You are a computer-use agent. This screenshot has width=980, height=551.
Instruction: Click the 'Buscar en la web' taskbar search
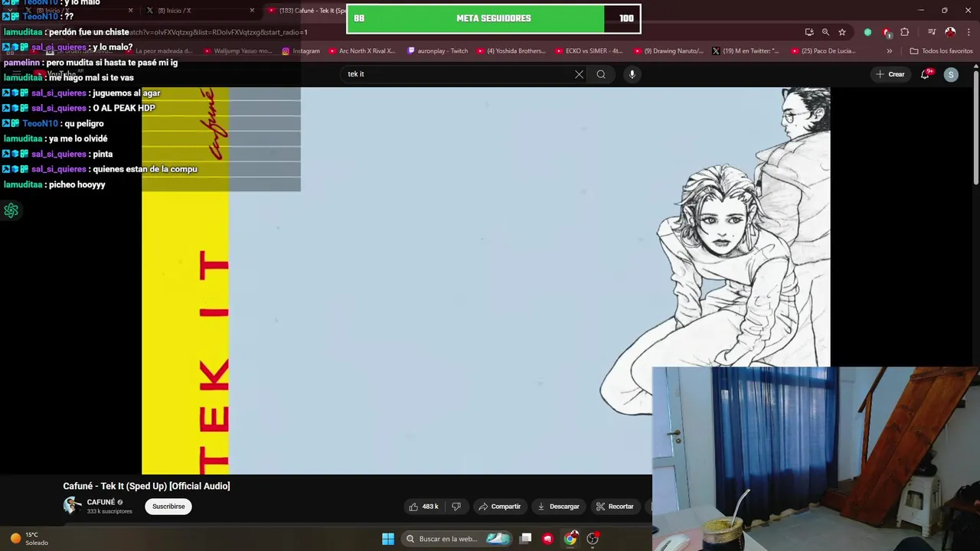456,539
